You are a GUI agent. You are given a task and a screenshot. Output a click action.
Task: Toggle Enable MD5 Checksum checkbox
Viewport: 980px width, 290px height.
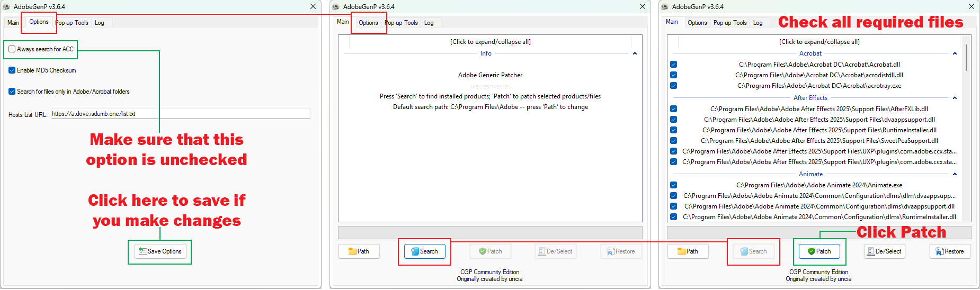tap(12, 70)
